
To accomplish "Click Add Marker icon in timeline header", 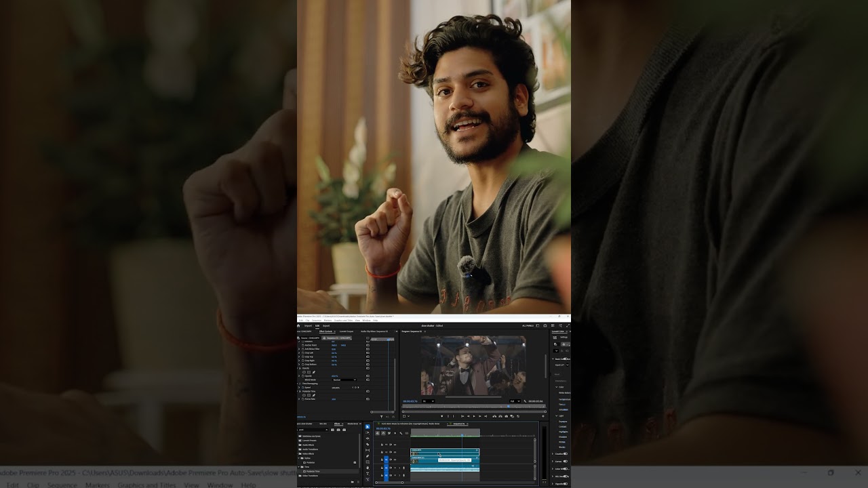I will [395, 433].
